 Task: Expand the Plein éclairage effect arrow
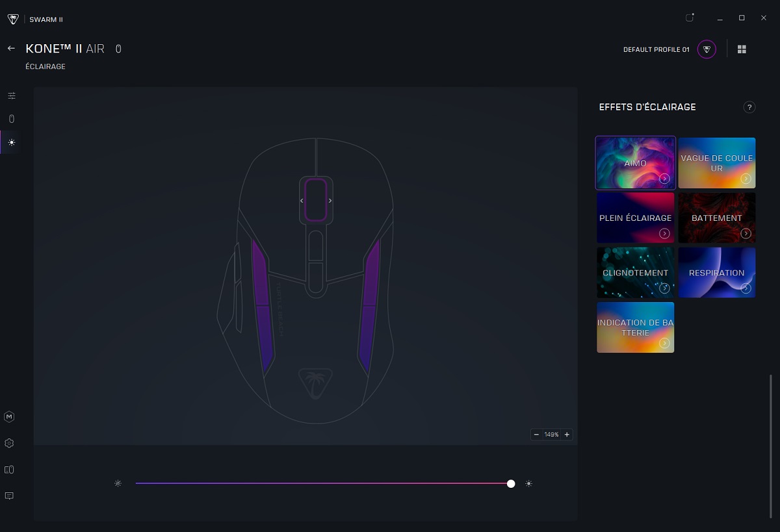tap(664, 234)
